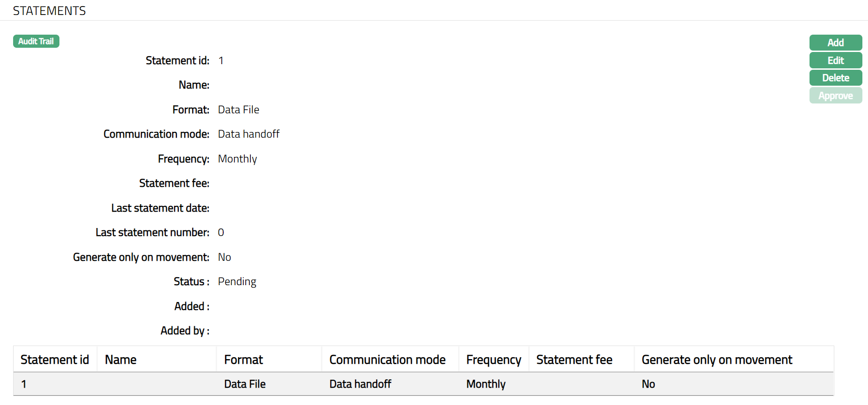Image resolution: width=868 pixels, height=405 pixels.
Task: Click Monthly cell in table row
Action: (x=486, y=384)
